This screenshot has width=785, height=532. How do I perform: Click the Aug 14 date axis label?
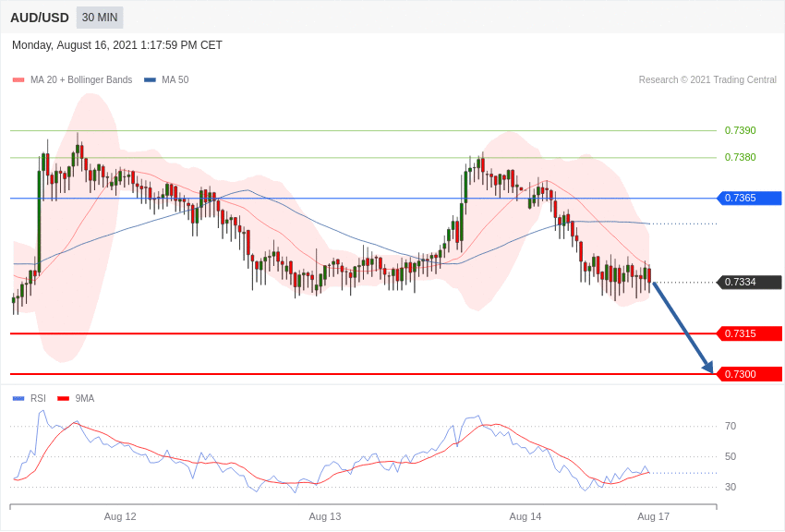pyautogui.click(x=525, y=517)
